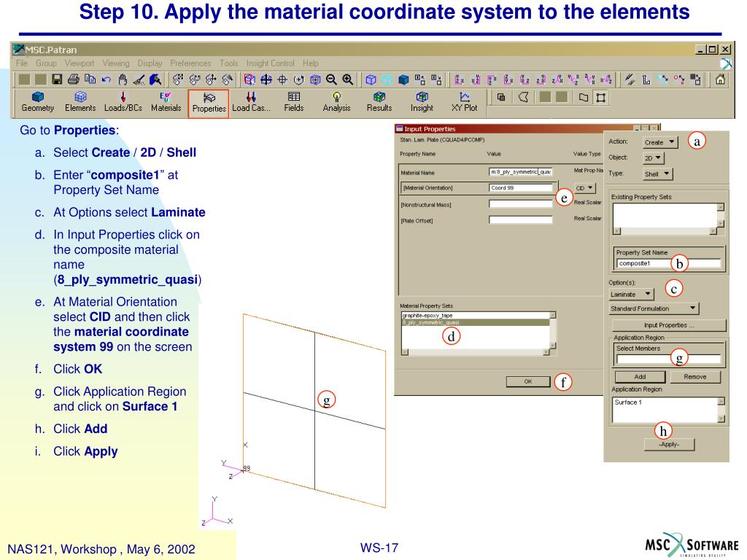Open the Standard Formulation dropdown
The width and height of the screenshot is (747, 560).
point(654,308)
